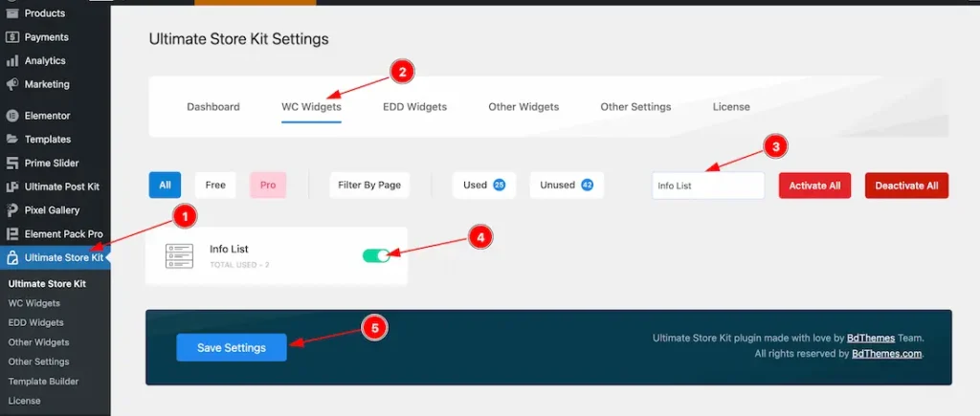The image size is (980, 416).
Task: Click the Info List widget icon
Action: click(179, 256)
